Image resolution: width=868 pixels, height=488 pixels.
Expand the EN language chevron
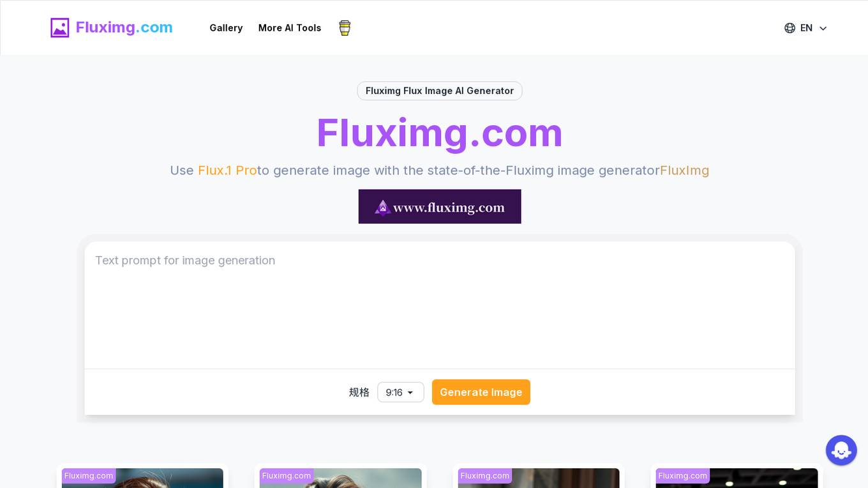(823, 28)
